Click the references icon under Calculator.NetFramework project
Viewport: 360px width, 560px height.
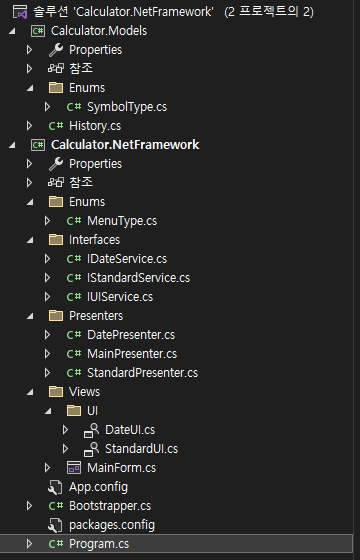56,182
